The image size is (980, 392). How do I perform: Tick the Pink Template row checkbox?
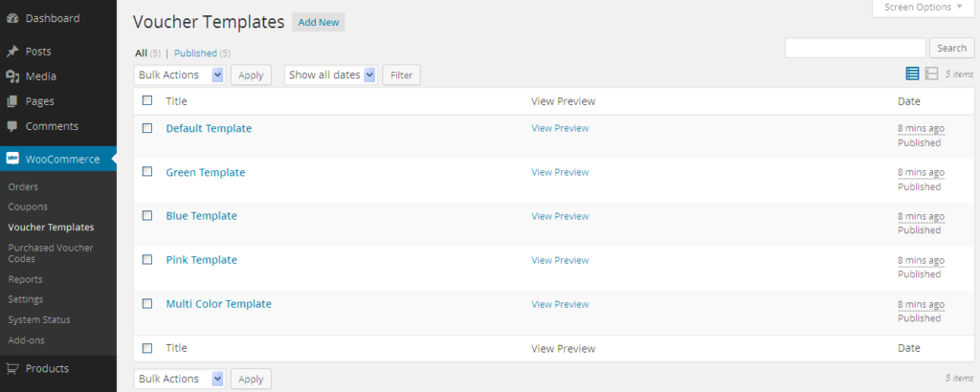tap(147, 260)
